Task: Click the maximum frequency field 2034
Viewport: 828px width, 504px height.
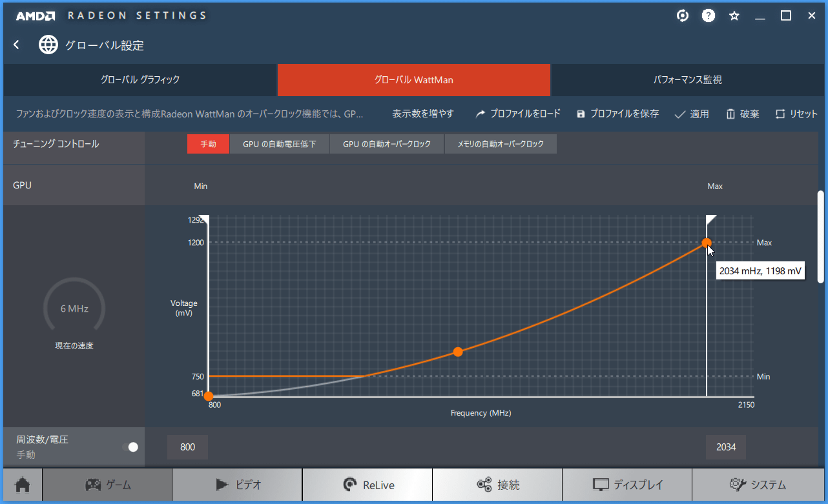Action: 726,447
